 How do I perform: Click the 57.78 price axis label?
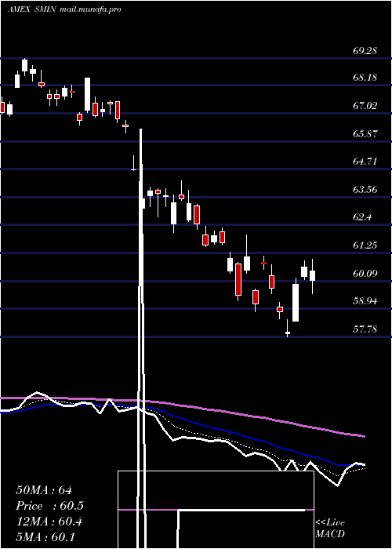pos(365,329)
